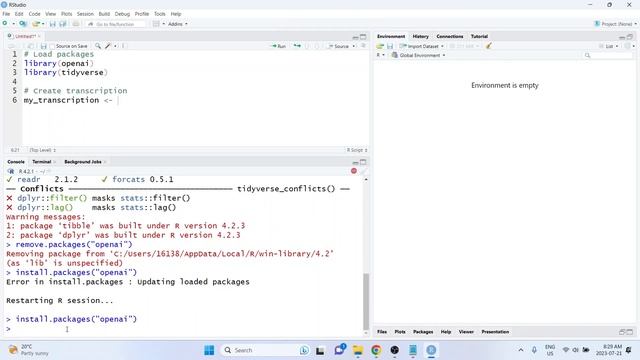This screenshot has width=640, height=360.
Task: Maximize the source editor pane
Action: (363, 37)
